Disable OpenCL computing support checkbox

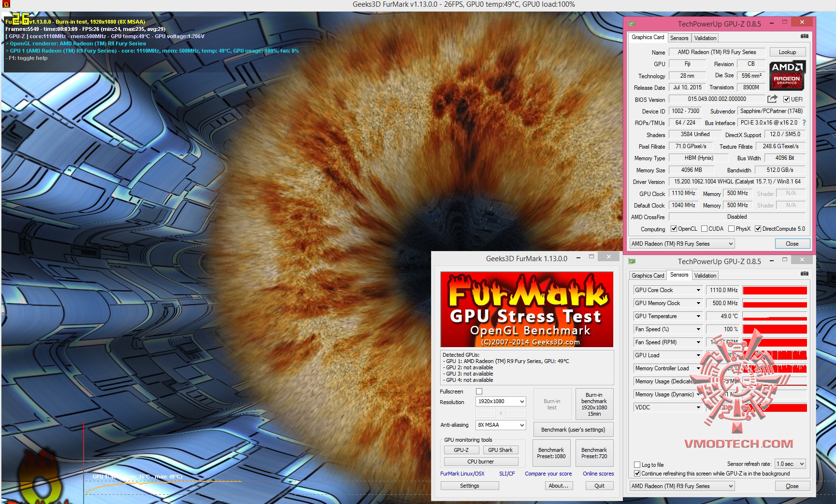tap(674, 228)
